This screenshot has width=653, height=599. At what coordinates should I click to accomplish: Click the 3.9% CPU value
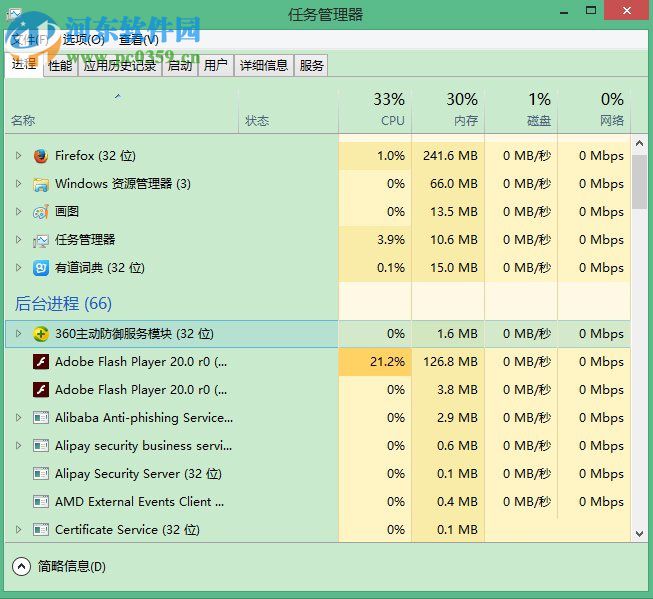[391, 240]
